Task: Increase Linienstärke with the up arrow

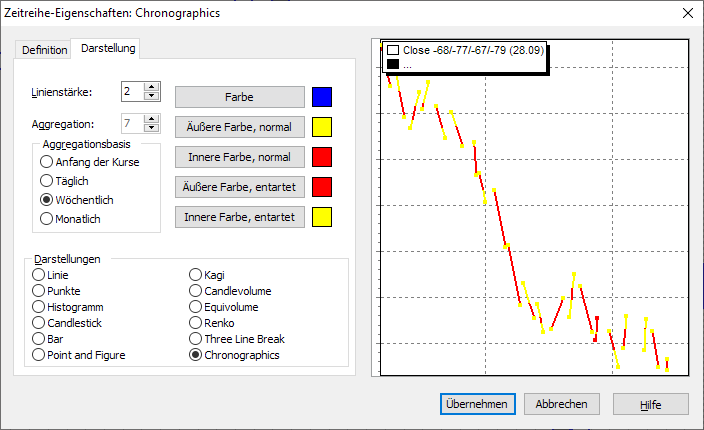Action: click(152, 87)
